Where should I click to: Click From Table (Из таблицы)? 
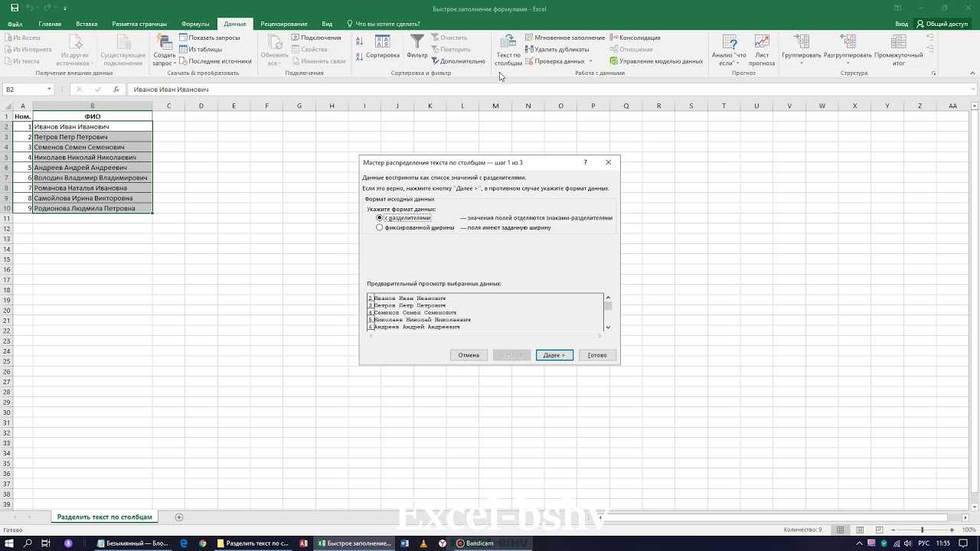[201, 49]
